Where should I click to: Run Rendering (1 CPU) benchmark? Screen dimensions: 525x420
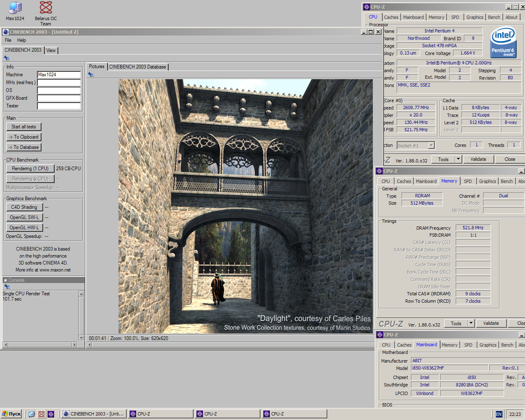tap(30, 169)
